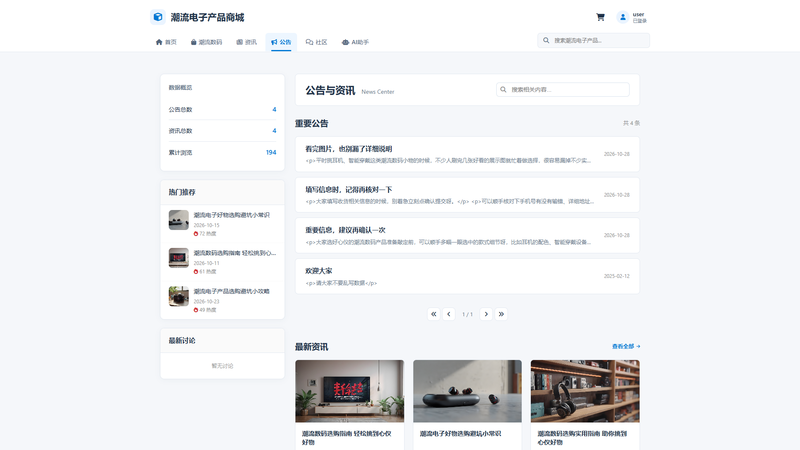Click the 资讯总数 count row
Viewport: 800px width, 450px height.
(x=222, y=131)
